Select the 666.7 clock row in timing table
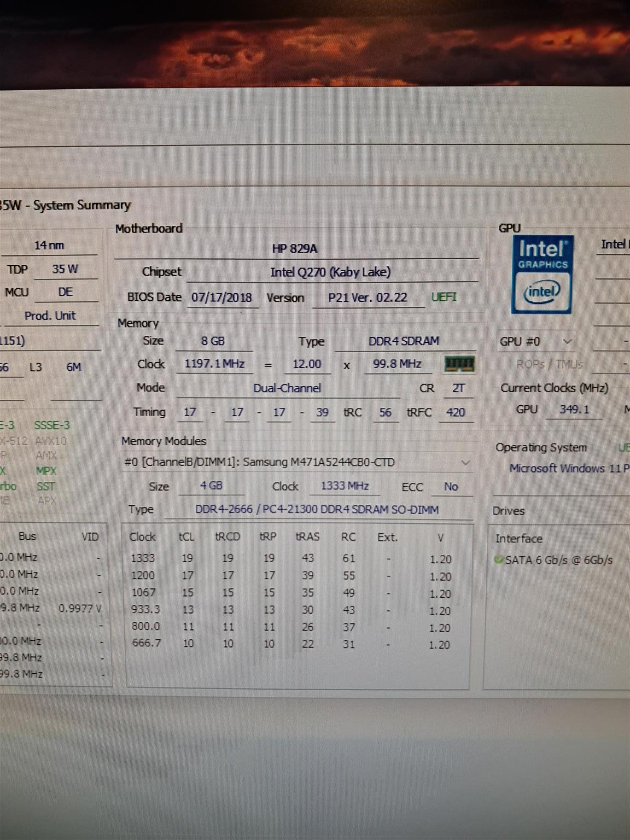This screenshot has width=630, height=840. (x=146, y=643)
